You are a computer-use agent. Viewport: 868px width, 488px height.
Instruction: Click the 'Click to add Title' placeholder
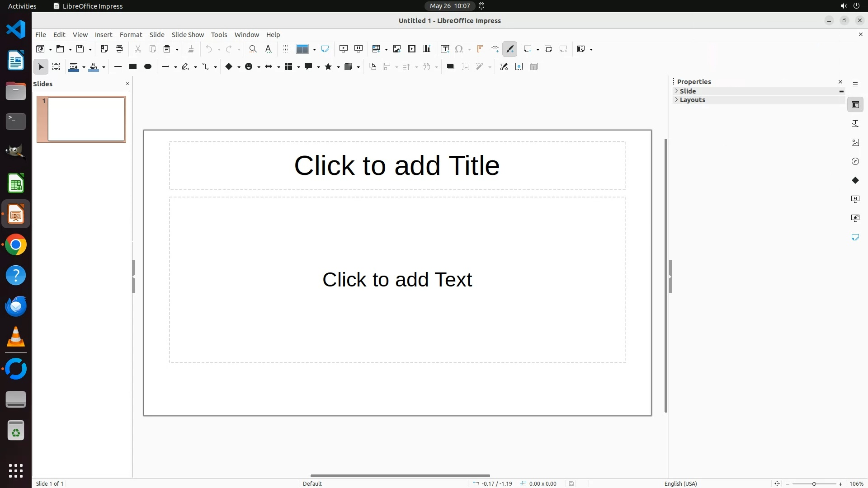(x=397, y=165)
